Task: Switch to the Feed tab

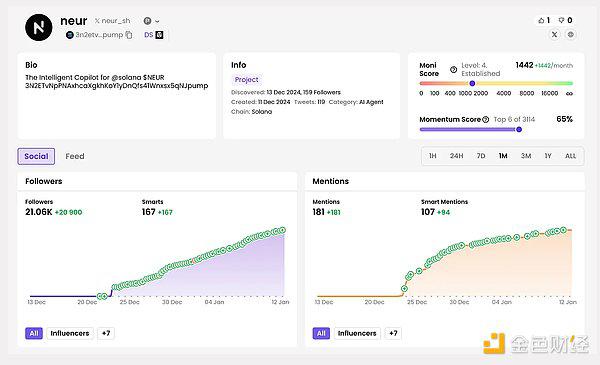Action: point(75,156)
